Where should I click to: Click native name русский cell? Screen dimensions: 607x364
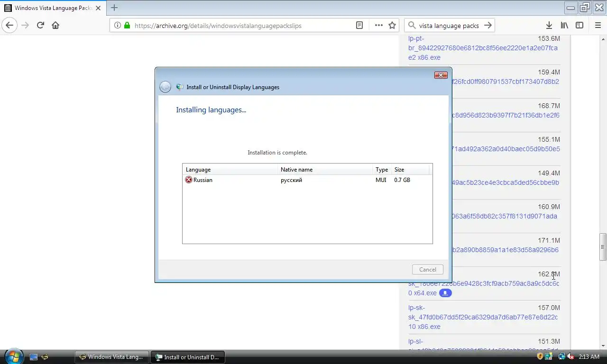click(291, 180)
